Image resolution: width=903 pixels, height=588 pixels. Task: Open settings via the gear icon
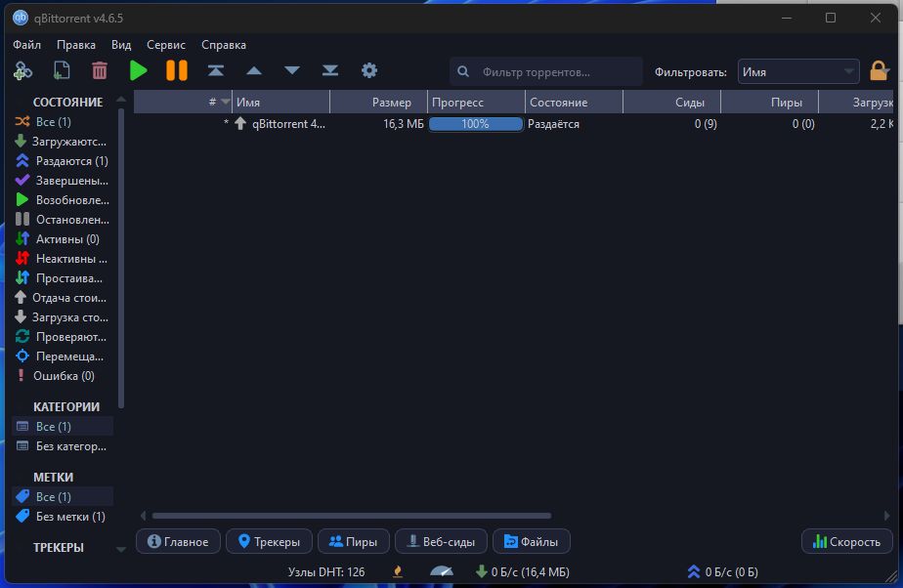pos(369,70)
